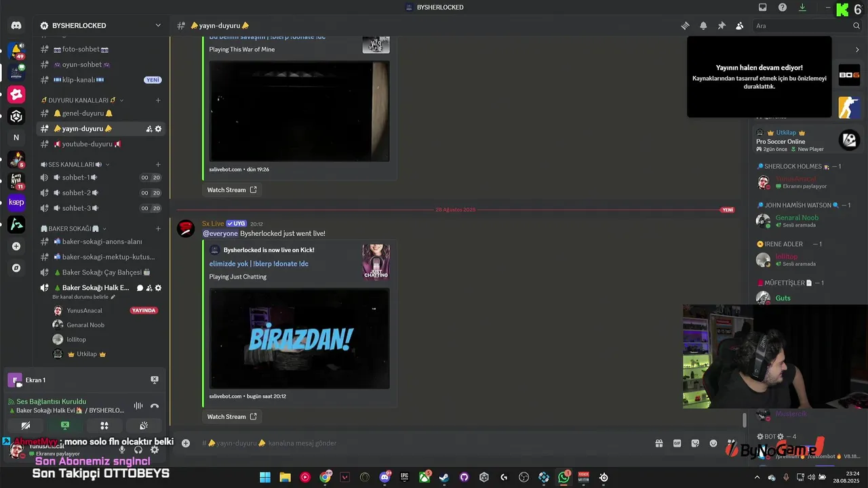Open Epic Games launcher in taskbar
This screenshot has width=868, height=488.
click(x=405, y=477)
